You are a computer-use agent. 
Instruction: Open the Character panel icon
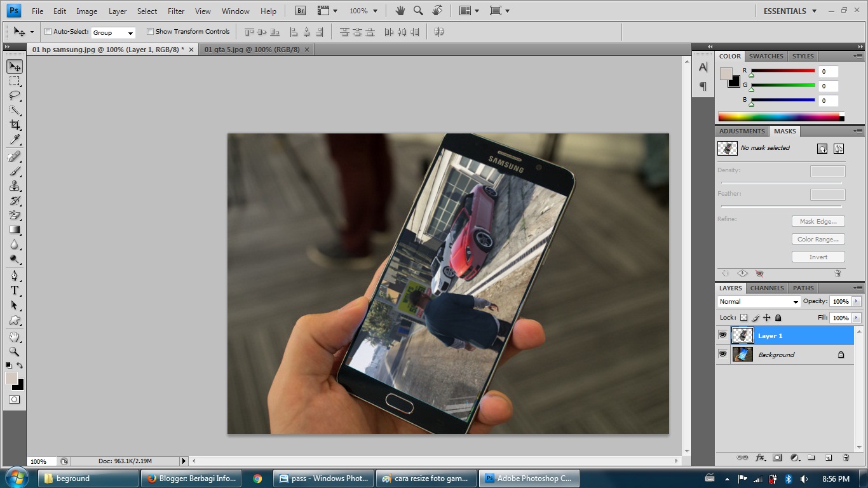coord(703,67)
